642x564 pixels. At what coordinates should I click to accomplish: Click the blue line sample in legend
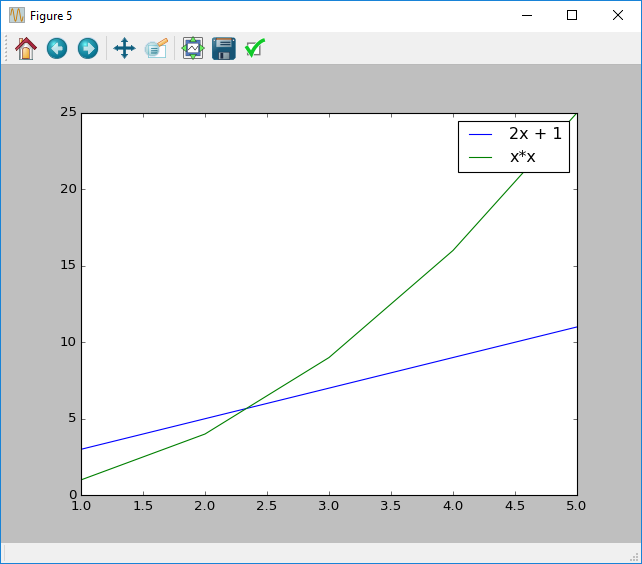pos(481,135)
